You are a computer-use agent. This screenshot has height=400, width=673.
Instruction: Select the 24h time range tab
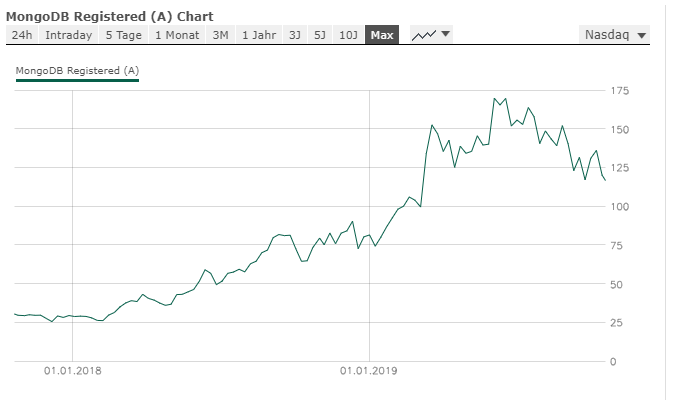pyautogui.click(x=21, y=35)
